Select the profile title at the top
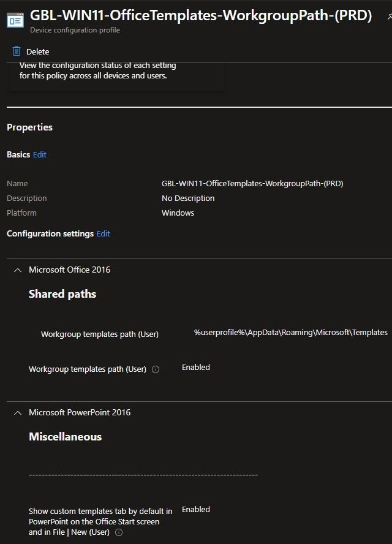This screenshot has width=392, height=544. click(x=201, y=16)
